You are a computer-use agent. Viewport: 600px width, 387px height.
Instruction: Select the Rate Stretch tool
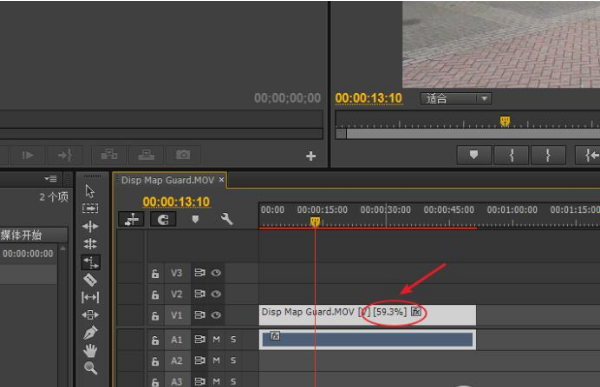click(91, 262)
